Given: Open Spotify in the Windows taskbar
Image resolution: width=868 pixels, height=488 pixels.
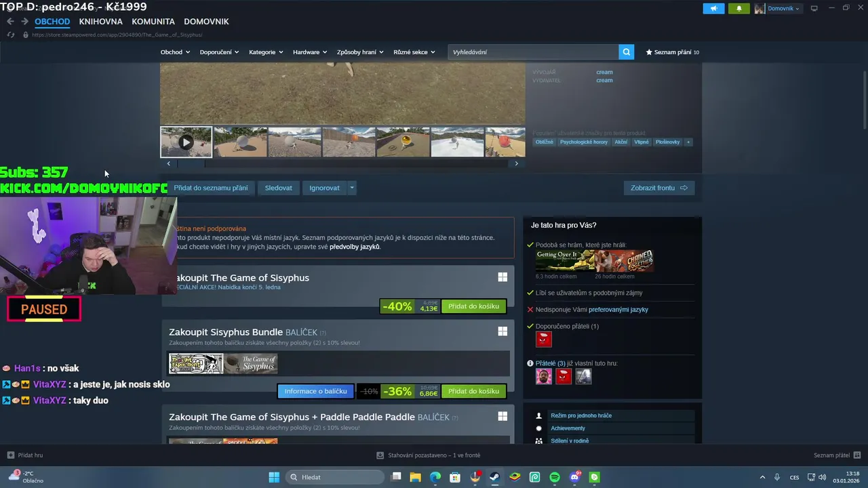Looking at the screenshot, I should pos(555,477).
